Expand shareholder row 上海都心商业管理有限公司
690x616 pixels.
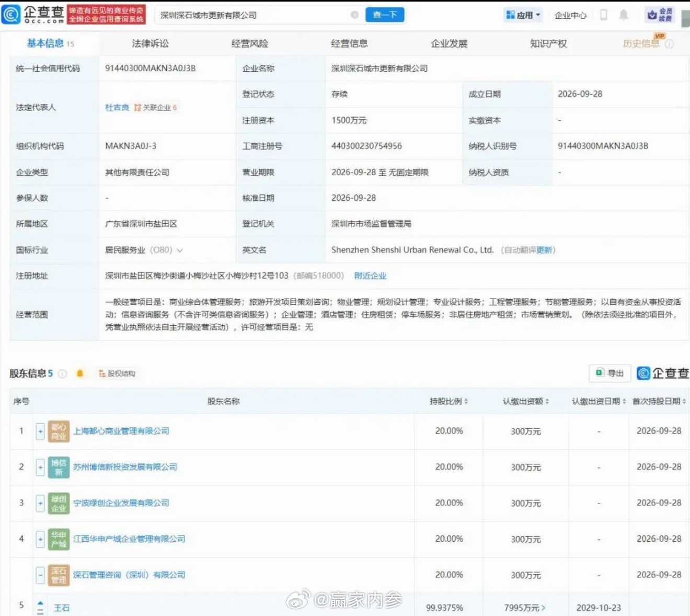point(40,431)
